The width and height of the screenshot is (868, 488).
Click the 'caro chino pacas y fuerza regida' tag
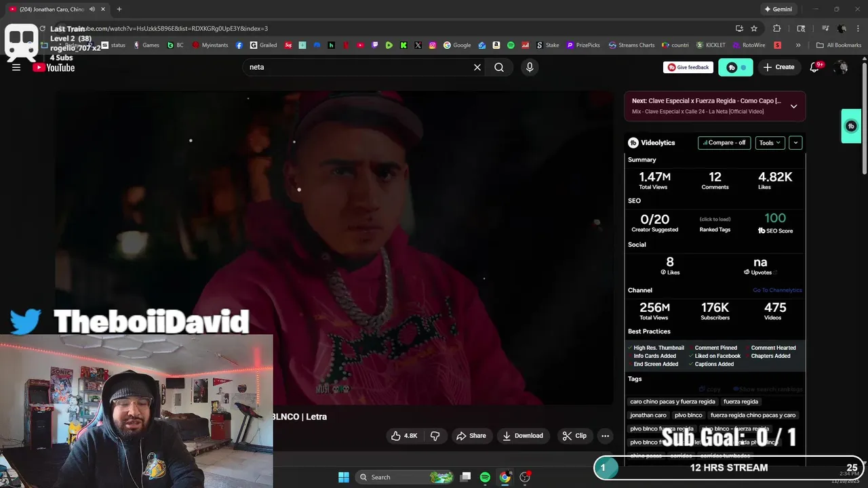(673, 401)
